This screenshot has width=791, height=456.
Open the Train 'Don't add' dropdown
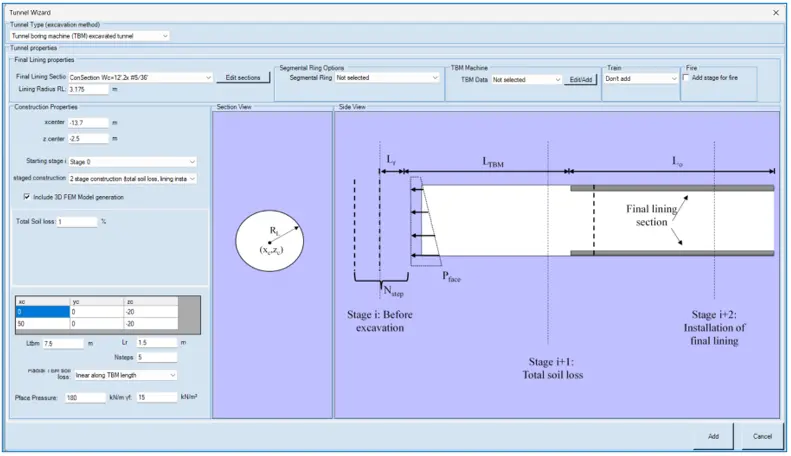pos(641,79)
